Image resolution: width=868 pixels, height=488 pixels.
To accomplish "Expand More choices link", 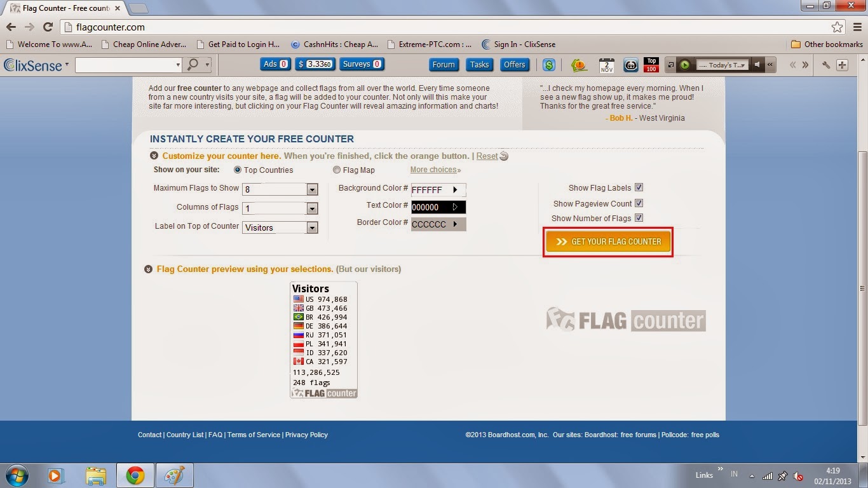I will click(435, 170).
